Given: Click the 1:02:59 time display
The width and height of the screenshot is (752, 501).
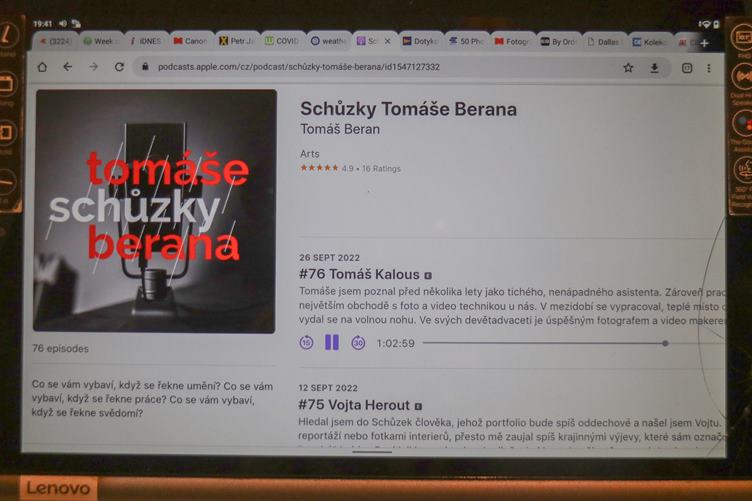Looking at the screenshot, I should tap(395, 343).
